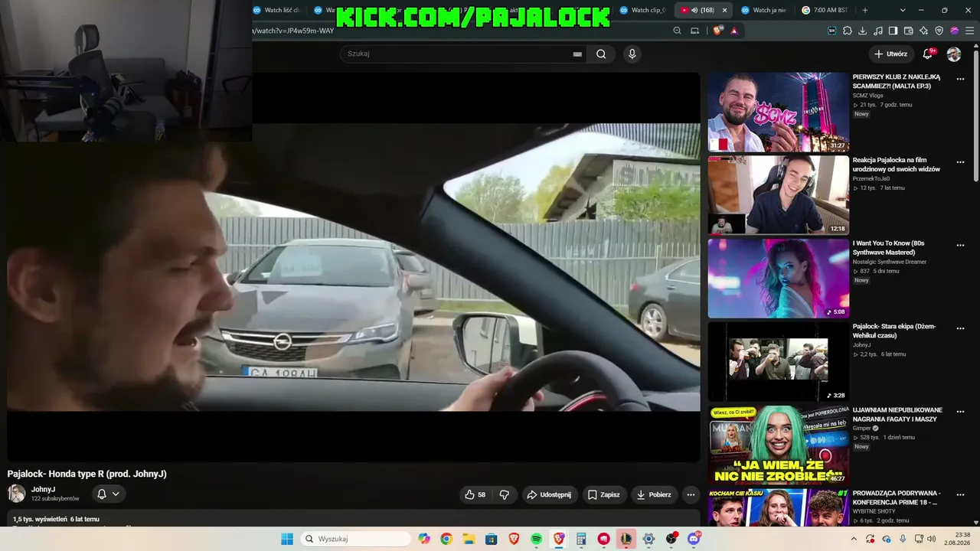Switch to the Watch clip_0 tab

[642, 10]
